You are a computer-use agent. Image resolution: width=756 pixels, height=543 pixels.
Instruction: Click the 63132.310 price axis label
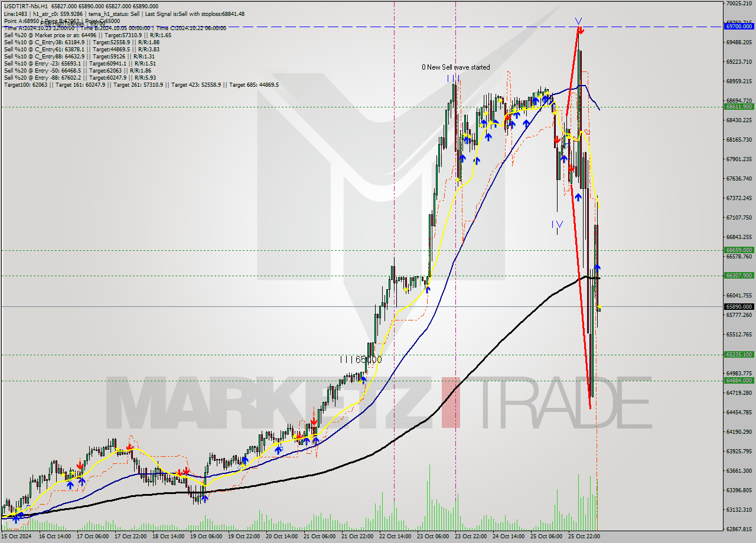click(739, 509)
